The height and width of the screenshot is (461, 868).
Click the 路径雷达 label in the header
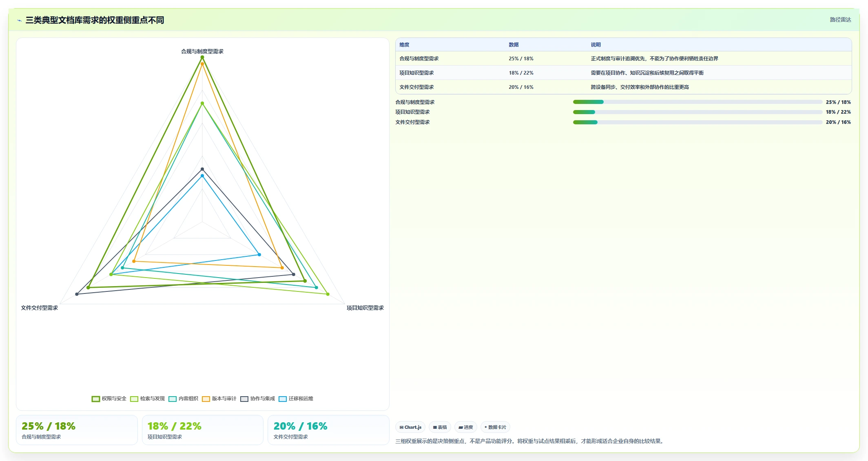coord(840,20)
